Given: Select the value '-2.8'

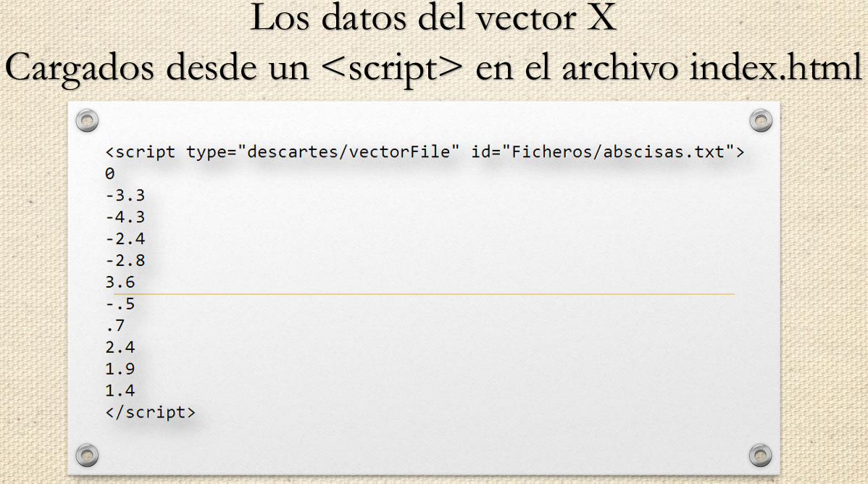Looking at the screenshot, I should (125, 260).
